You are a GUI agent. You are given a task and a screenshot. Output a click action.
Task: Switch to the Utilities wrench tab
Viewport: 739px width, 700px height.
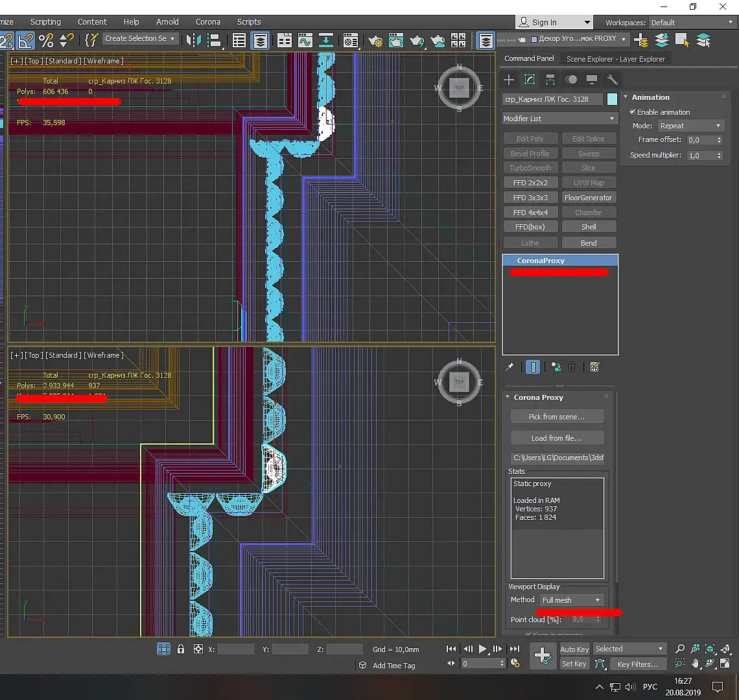point(612,80)
